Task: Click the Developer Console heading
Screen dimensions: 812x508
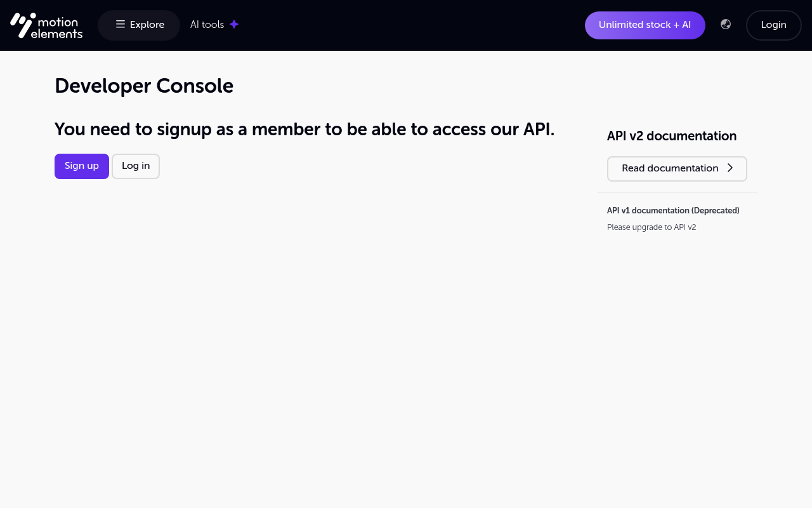Action: [x=144, y=86]
